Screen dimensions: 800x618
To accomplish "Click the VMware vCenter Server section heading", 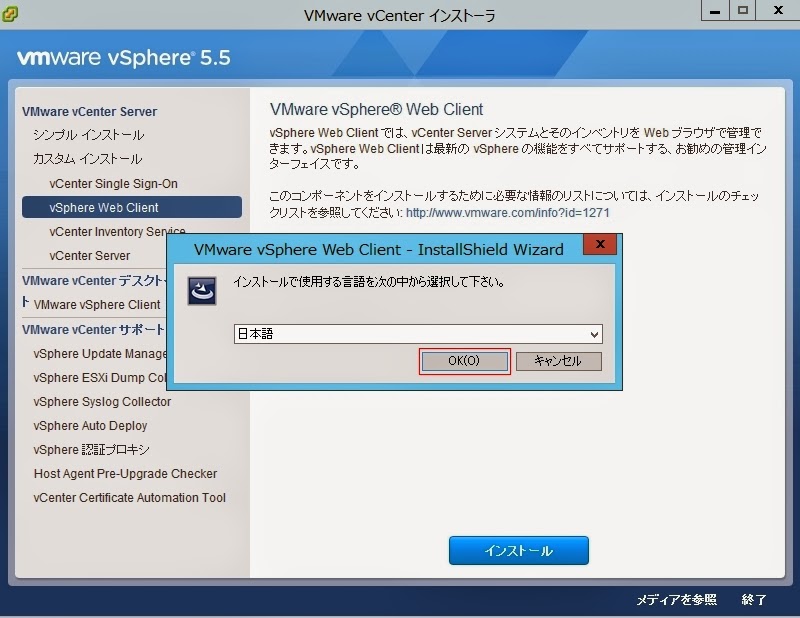I will pyautogui.click(x=89, y=112).
